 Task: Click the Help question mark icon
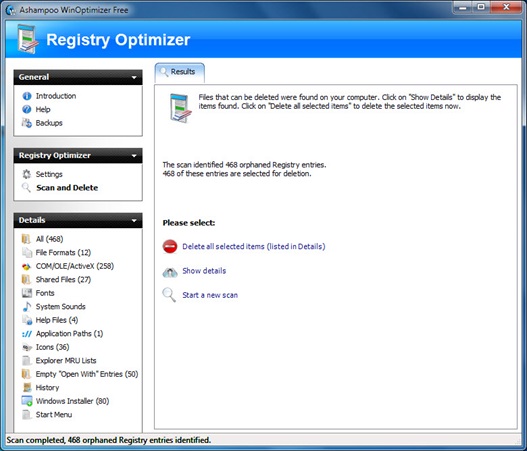coord(27,109)
